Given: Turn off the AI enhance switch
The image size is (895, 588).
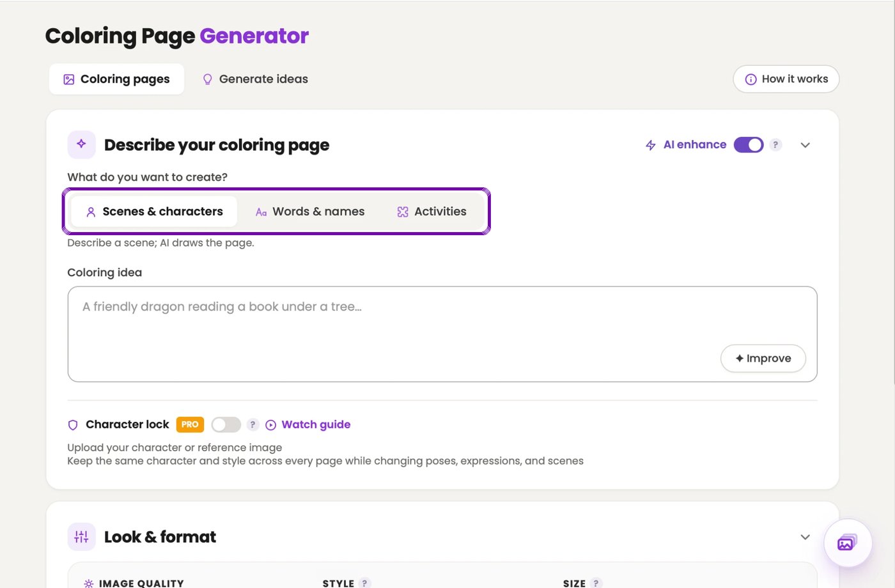Looking at the screenshot, I should [x=749, y=145].
